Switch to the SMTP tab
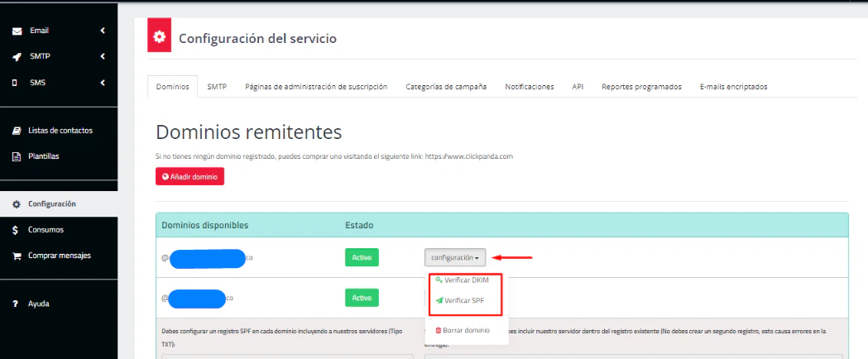The height and width of the screenshot is (359, 868). pos(217,87)
